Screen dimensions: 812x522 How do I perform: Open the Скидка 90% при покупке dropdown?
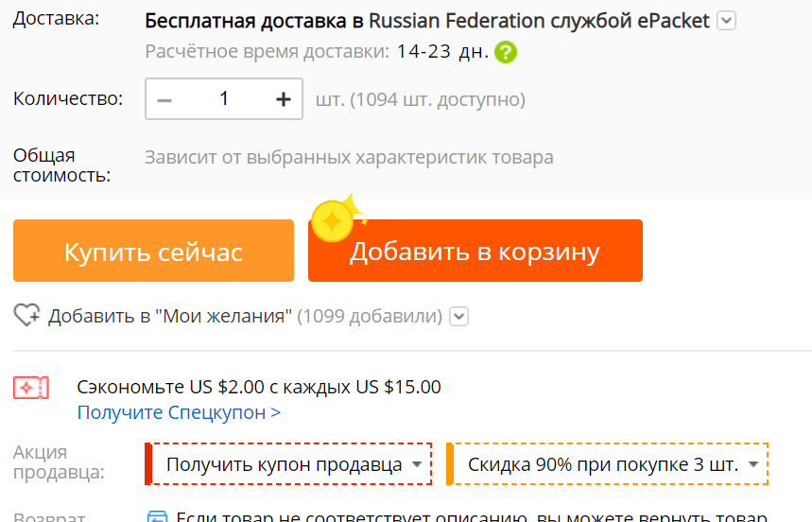point(608,464)
